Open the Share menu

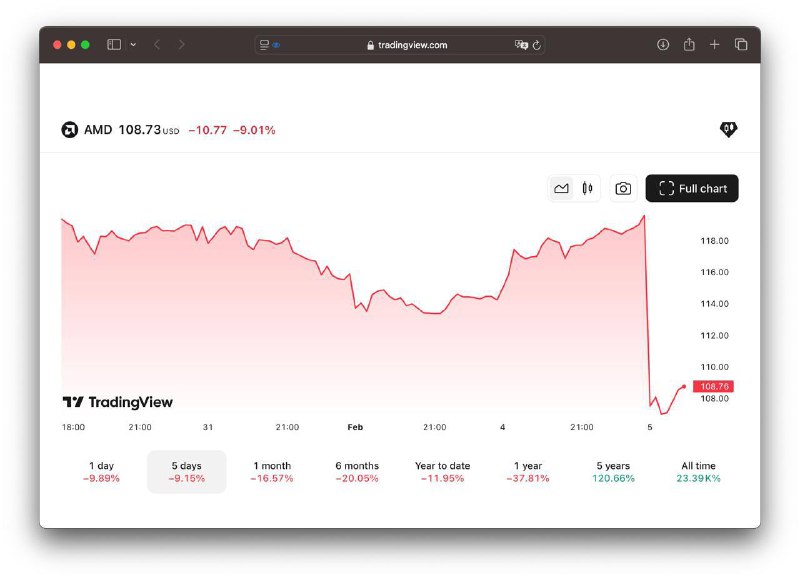(x=689, y=44)
